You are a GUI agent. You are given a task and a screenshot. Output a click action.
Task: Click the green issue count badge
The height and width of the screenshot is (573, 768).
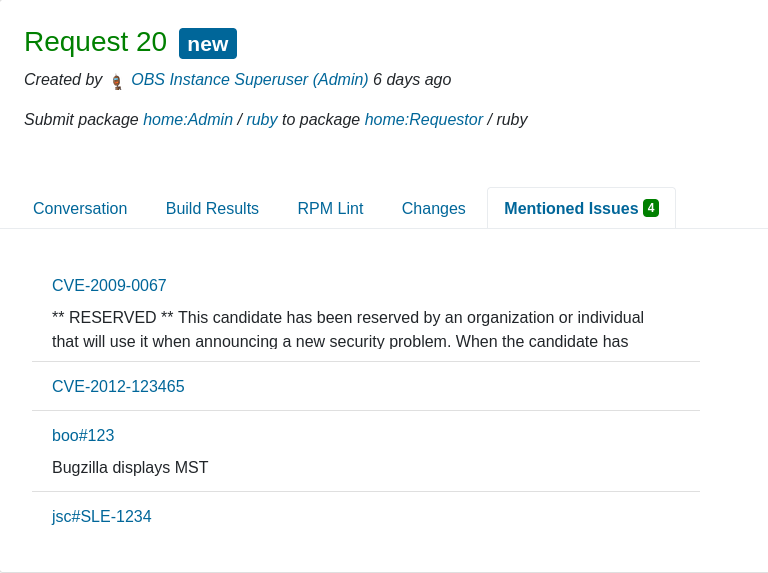(x=651, y=208)
